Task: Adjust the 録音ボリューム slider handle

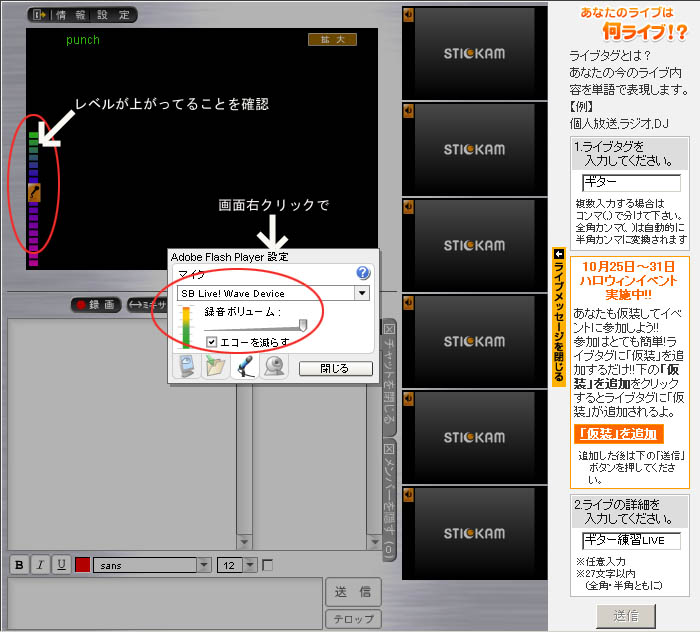Action: pyautogui.click(x=303, y=325)
